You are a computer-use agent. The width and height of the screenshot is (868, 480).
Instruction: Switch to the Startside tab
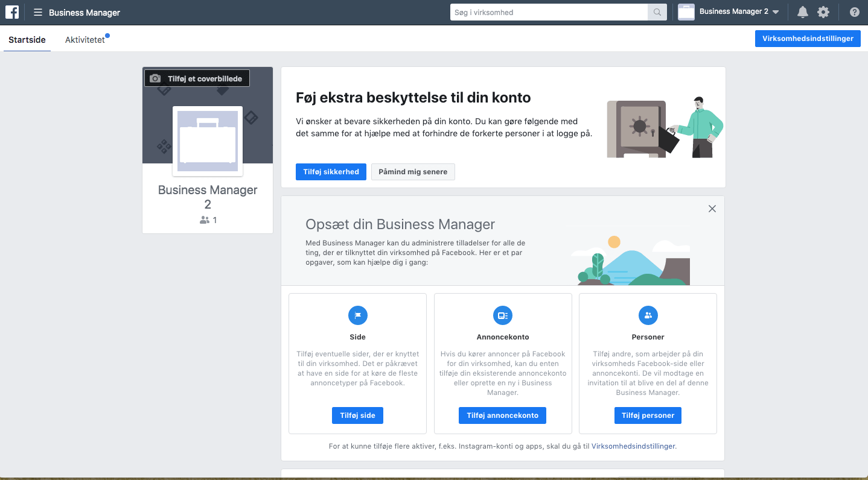(x=27, y=39)
